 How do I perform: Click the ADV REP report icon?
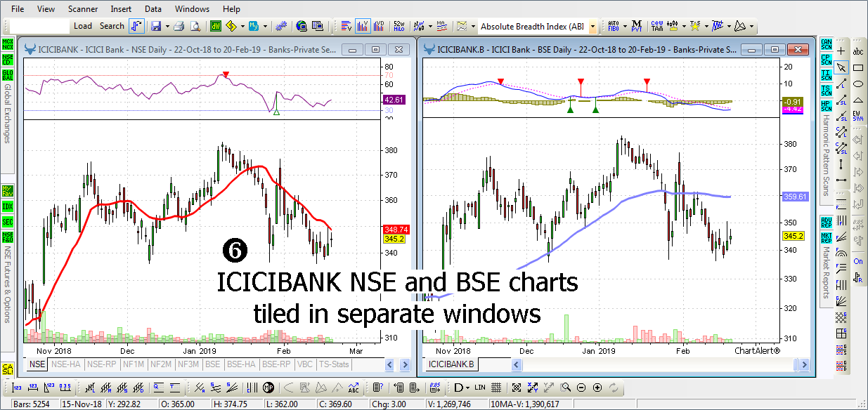coord(826,223)
